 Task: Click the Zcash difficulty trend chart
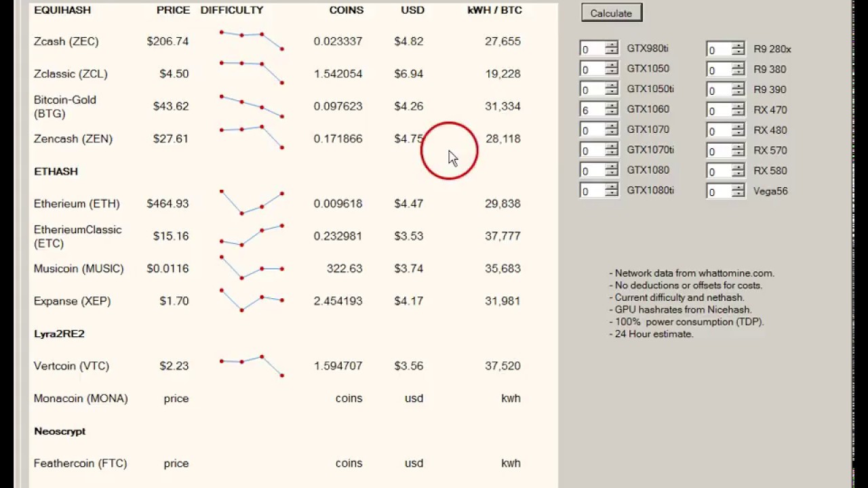tap(252, 41)
